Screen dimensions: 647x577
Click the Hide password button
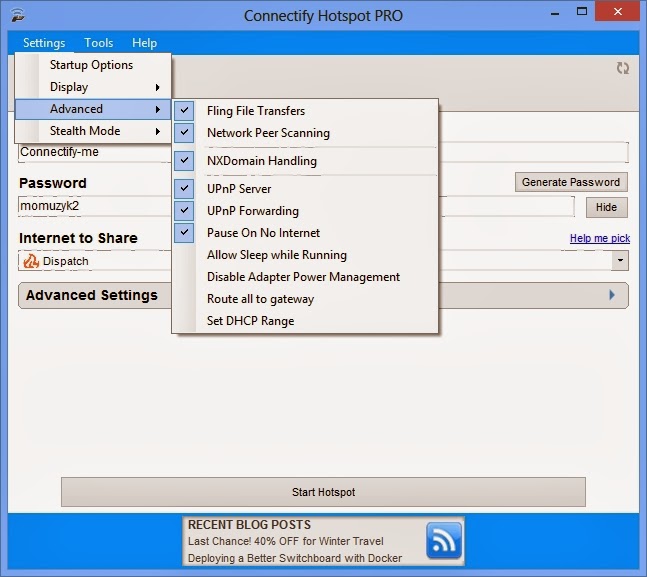point(607,207)
